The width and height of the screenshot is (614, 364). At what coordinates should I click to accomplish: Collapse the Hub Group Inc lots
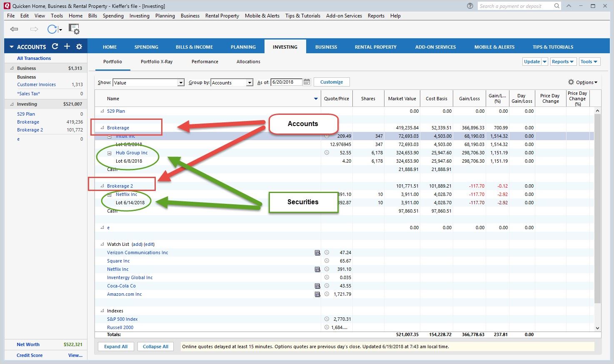(110, 153)
